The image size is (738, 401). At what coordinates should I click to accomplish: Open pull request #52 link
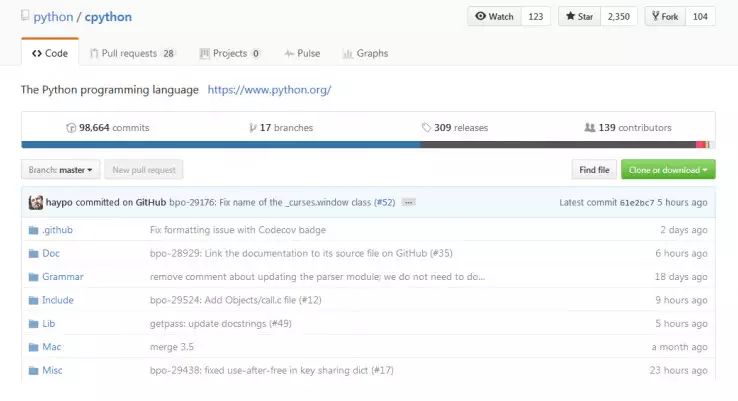click(x=385, y=202)
